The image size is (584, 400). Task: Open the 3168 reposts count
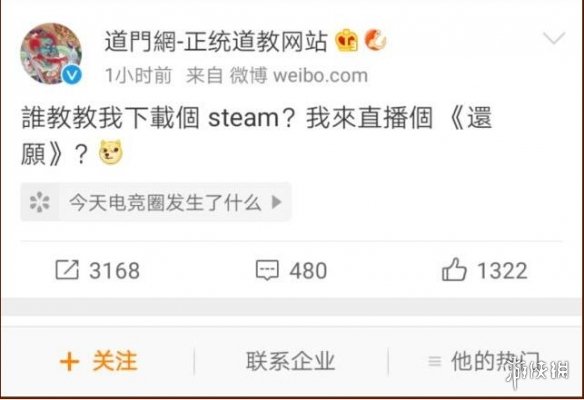[x=114, y=270]
